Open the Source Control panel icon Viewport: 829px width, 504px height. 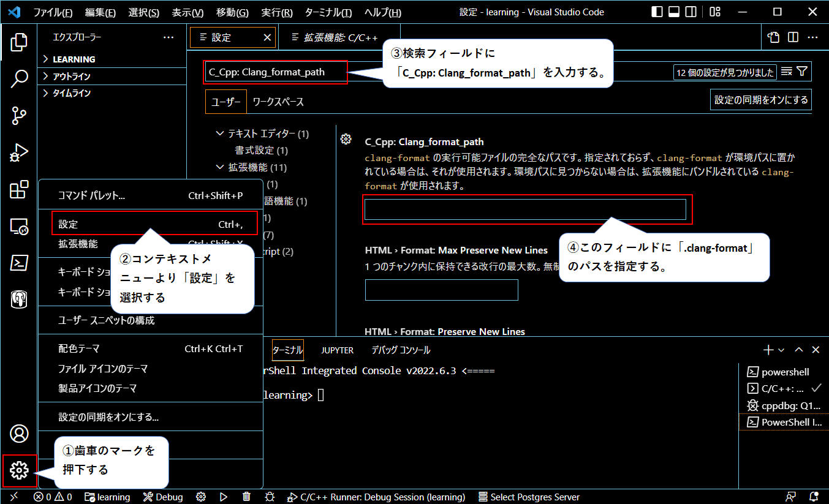point(19,116)
